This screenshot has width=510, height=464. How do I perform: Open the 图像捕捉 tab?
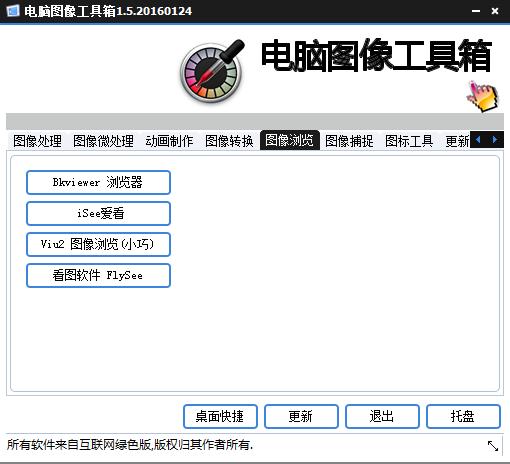click(349, 141)
